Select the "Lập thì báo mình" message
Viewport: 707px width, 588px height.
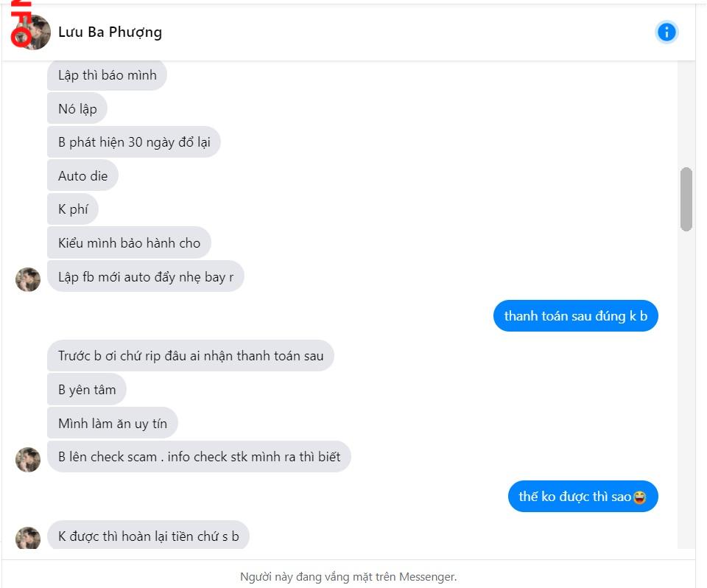point(108,75)
